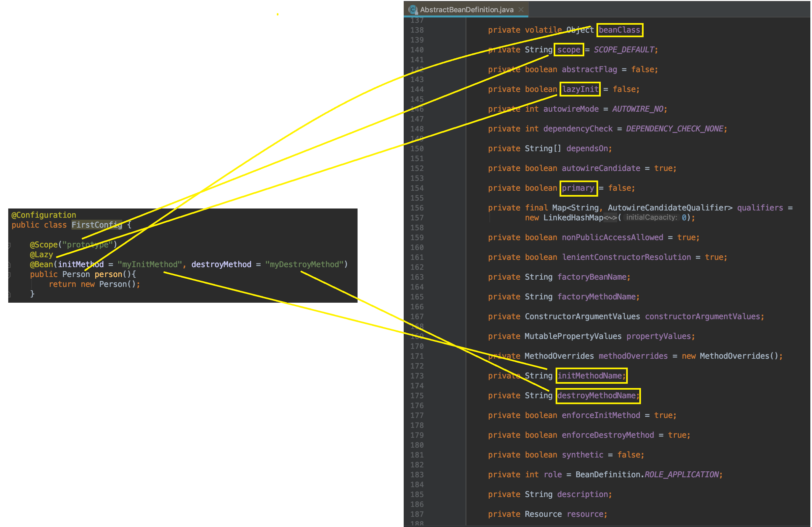Collapse fold marker beside @Scope annotation
This screenshot has width=812, height=527.
9,245
